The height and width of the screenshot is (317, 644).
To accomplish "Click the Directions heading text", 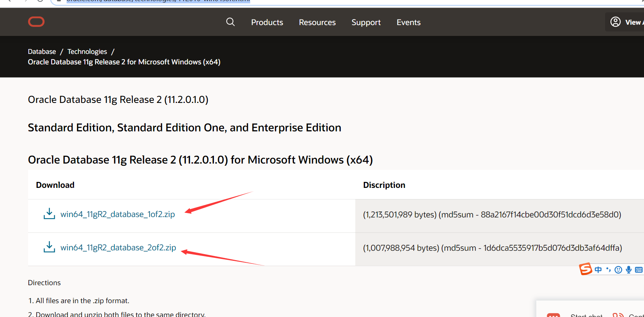I will pos(44,283).
